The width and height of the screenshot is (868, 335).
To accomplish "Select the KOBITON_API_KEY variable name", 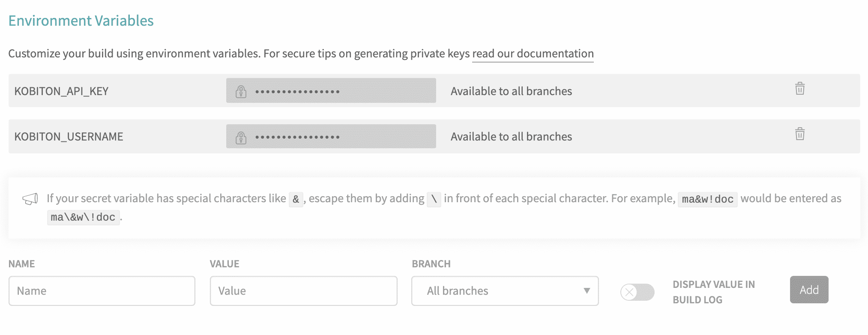I will [61, 91].
